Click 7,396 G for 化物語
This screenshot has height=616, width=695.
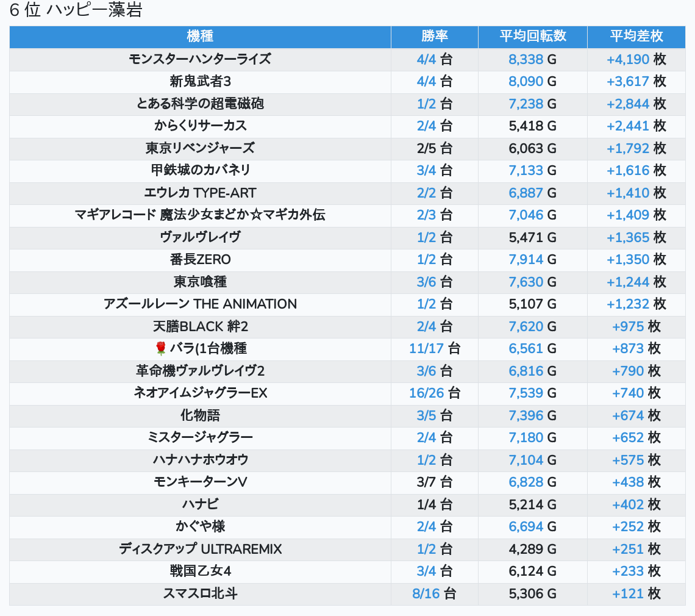pyautogui.click(x=526, y=415)
